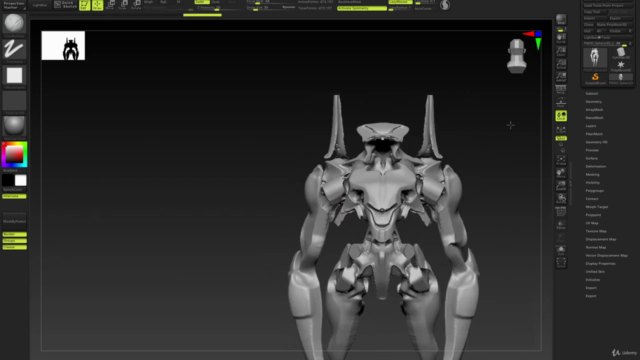Open the material sphere selector
Screen dimensions: 640x360
pos(14,127)
